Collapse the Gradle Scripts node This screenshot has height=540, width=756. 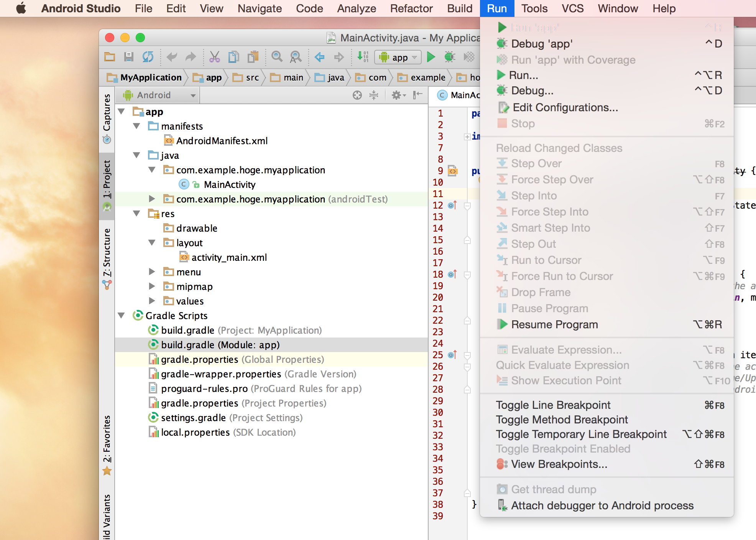(x=122, y=316)
